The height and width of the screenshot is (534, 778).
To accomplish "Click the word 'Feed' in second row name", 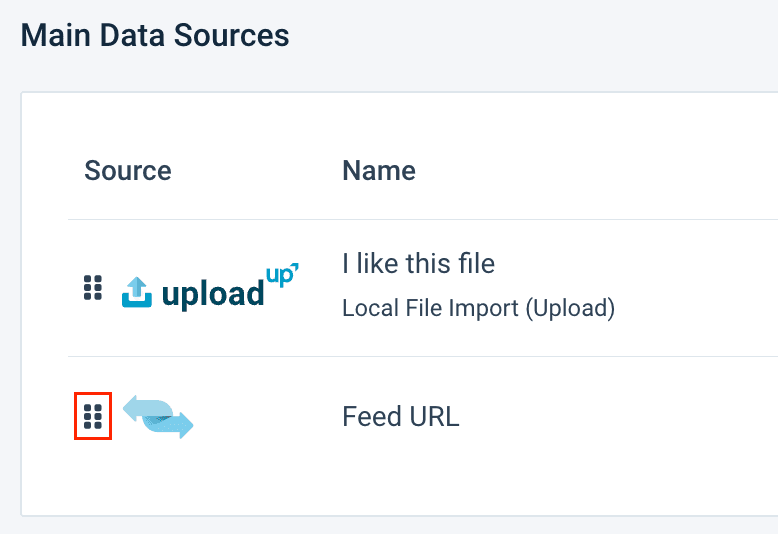I will pyautogui.click(x=372, y=416).
